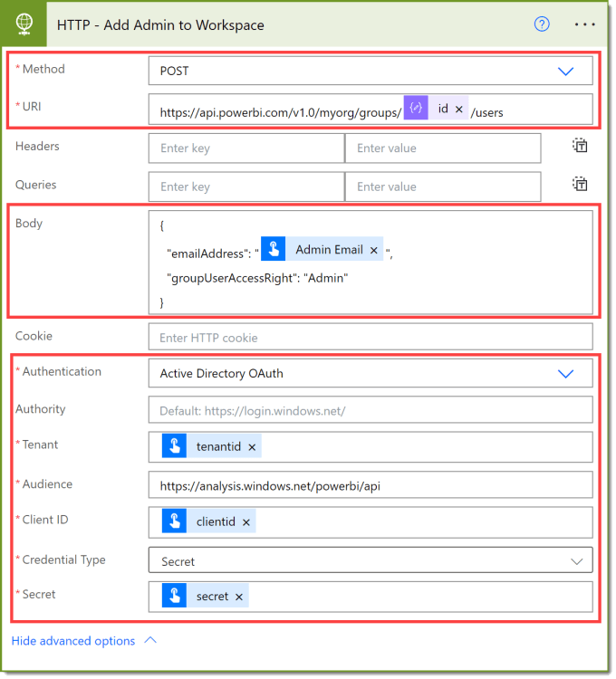Remove the secret token
The width and height of the screenshot is (616, 679).
[x=239, y=598]
